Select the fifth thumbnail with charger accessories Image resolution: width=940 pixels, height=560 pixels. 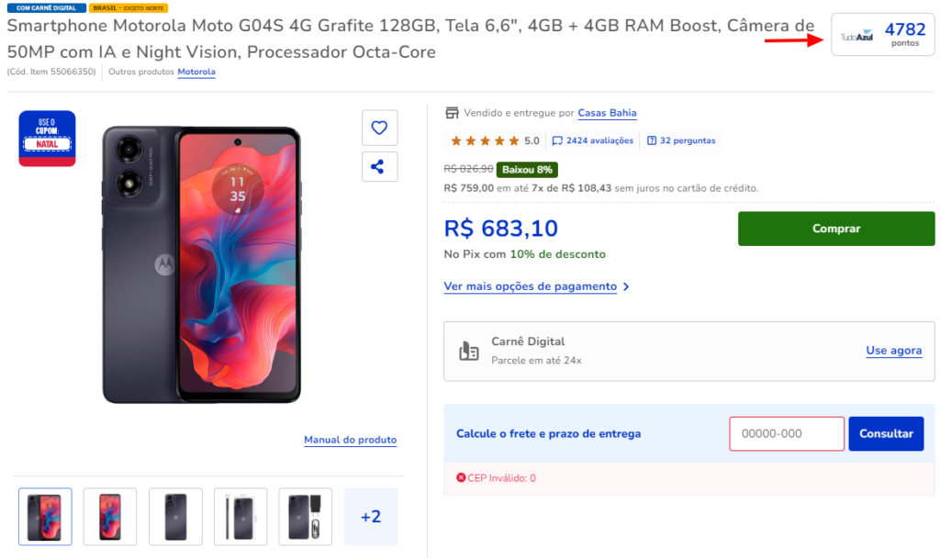[305, 517]
